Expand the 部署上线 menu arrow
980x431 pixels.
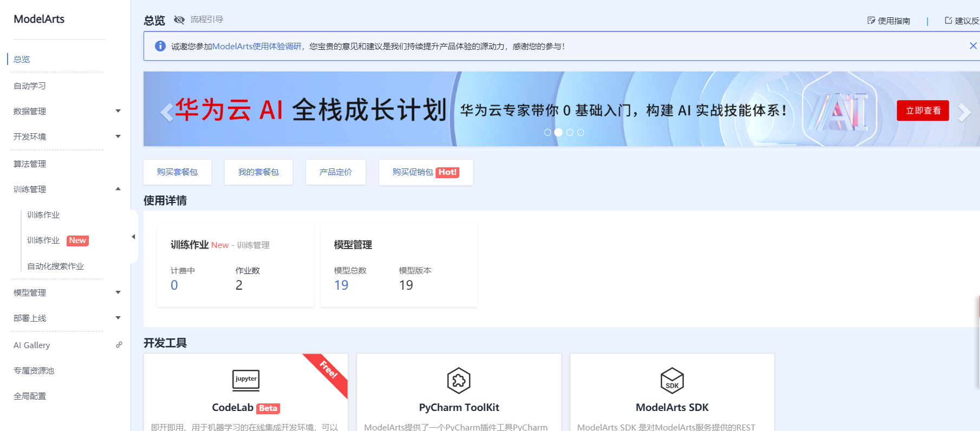pyautogui.click(x=118, y=318)
